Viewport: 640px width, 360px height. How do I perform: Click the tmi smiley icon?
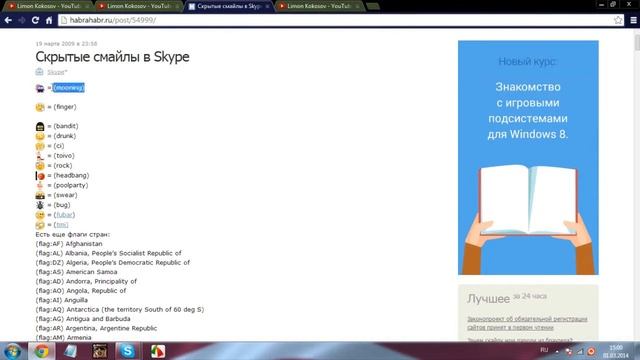[x=40, y=225]
